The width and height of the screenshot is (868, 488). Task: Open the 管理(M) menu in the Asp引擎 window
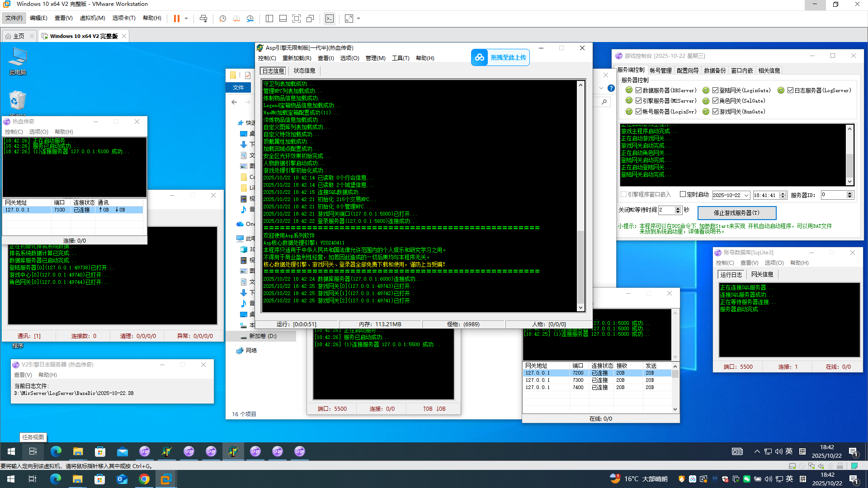375,58
